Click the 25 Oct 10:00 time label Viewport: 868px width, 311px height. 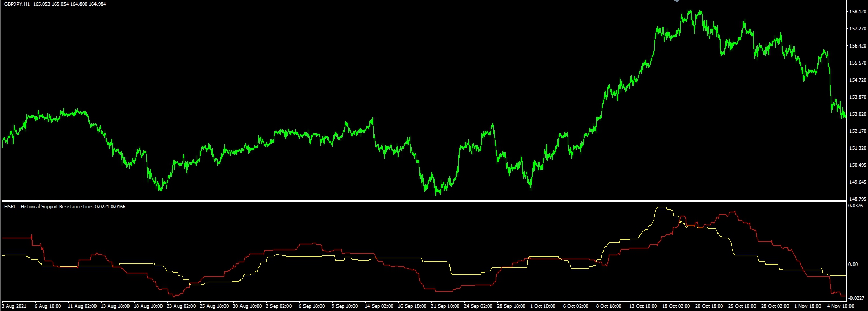(x=743, y=306)
